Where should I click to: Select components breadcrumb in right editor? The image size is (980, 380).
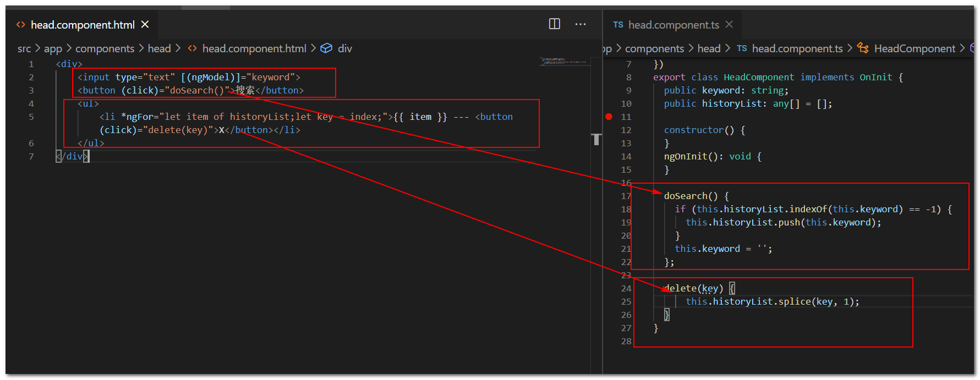[655, 48]
